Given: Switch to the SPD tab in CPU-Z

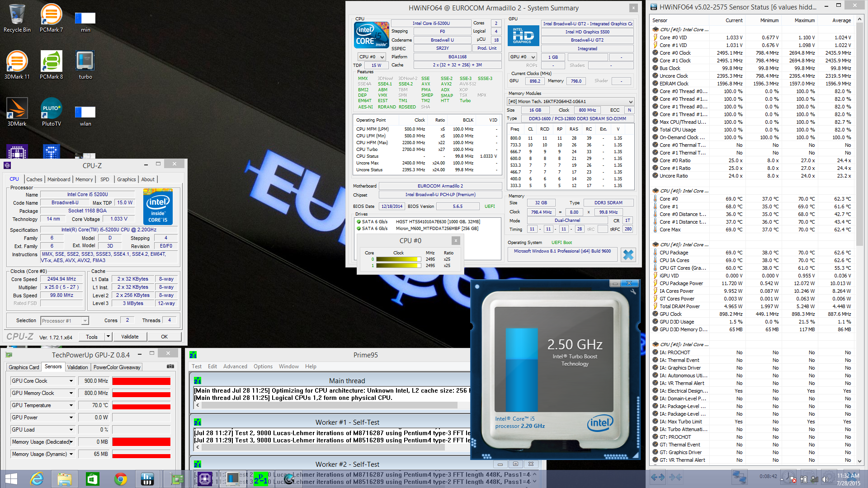Looking at the screenshot, I should 104,179.
